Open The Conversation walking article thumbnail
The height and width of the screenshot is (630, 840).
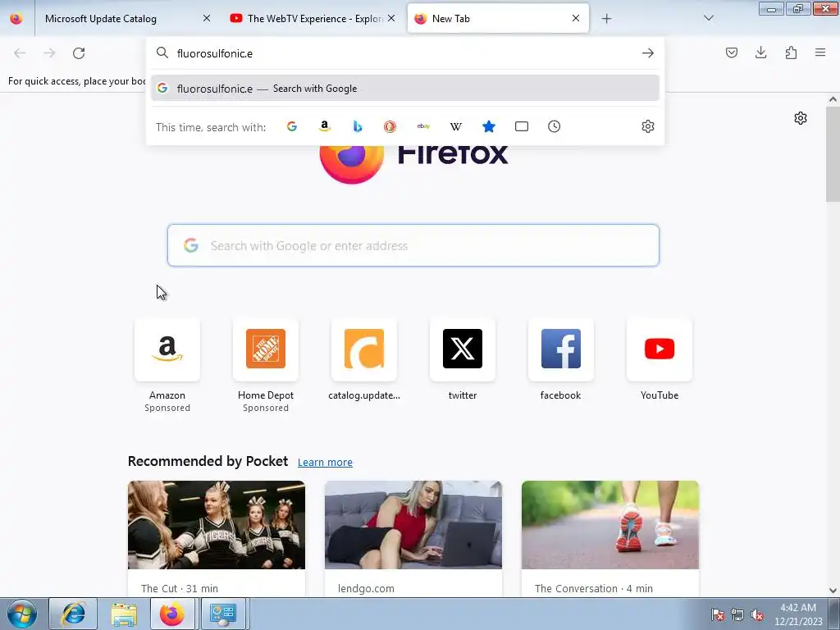(610, 524)
